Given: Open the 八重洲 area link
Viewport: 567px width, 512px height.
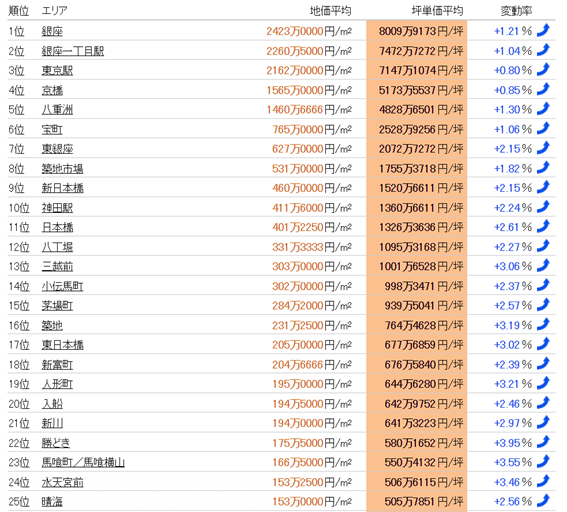Looking at the screenshot, I should 57,110.
